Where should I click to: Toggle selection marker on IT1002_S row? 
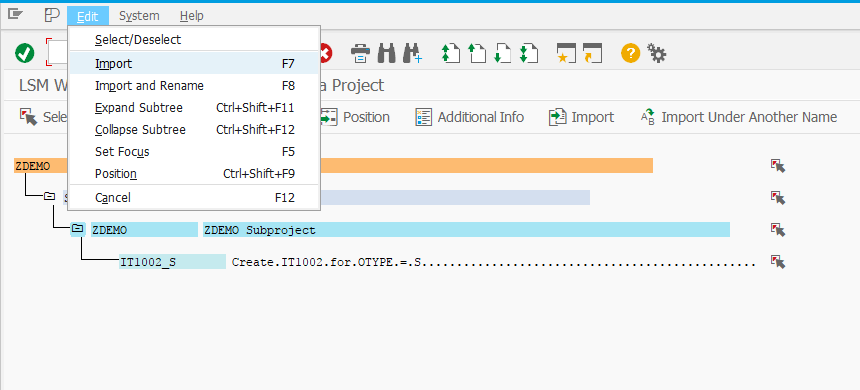778,262
